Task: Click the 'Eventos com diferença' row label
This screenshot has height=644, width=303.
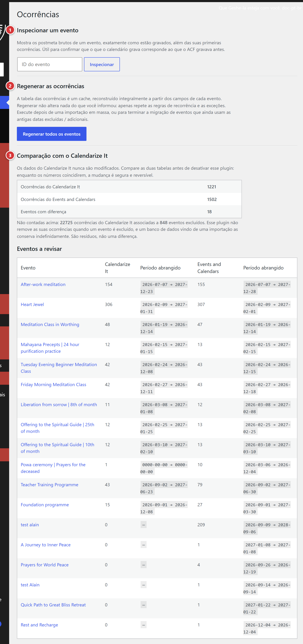Action: tap(44, 212)
